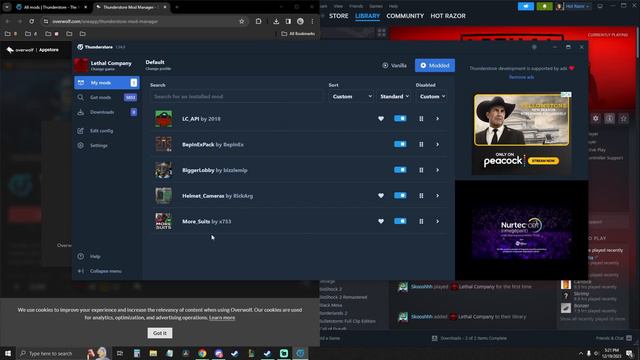
Task: Switch to All mods Thunderstore browser tab
Action: (x=51, y=7)
